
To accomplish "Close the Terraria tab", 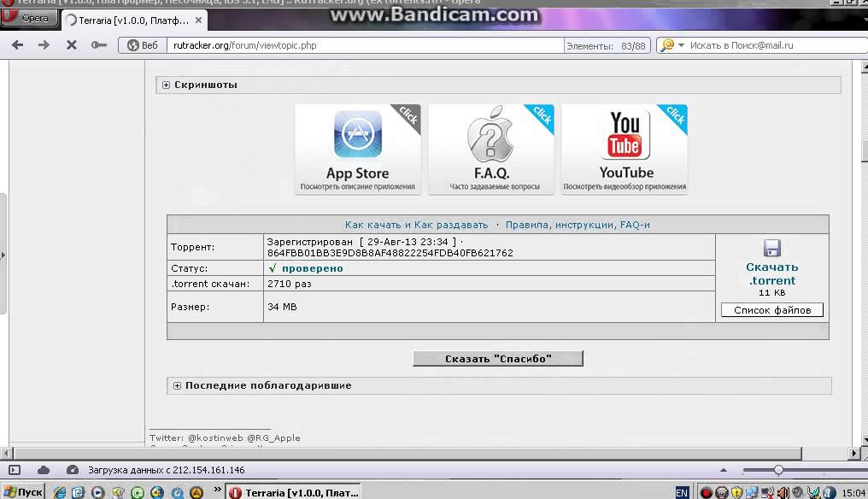I will point(198,20).
